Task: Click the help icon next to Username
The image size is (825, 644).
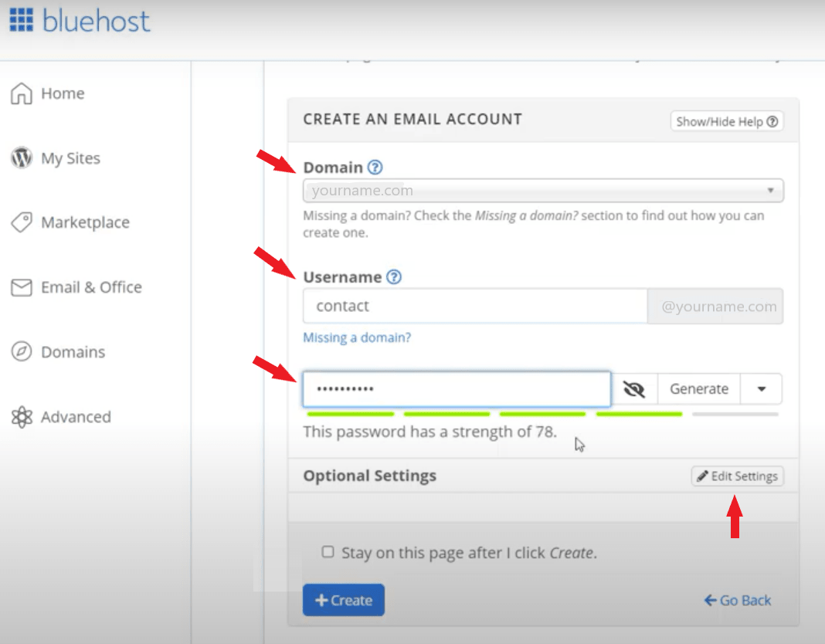Action: (393, 276)
